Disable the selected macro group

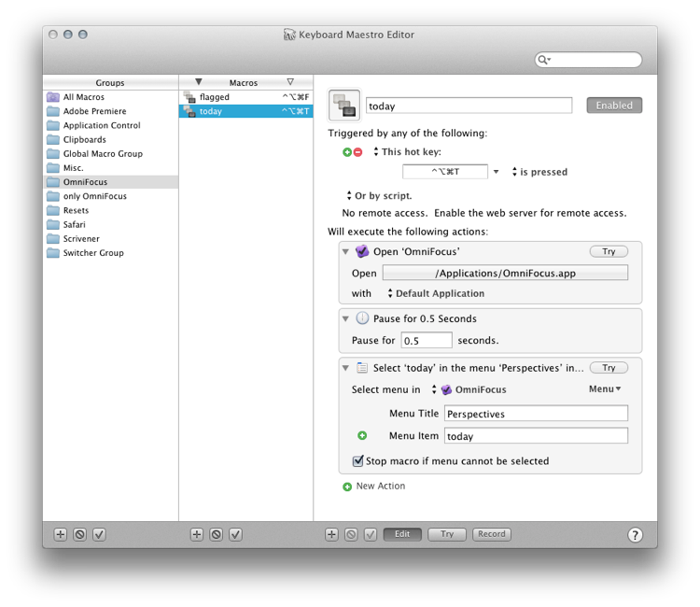pos(80,534)
